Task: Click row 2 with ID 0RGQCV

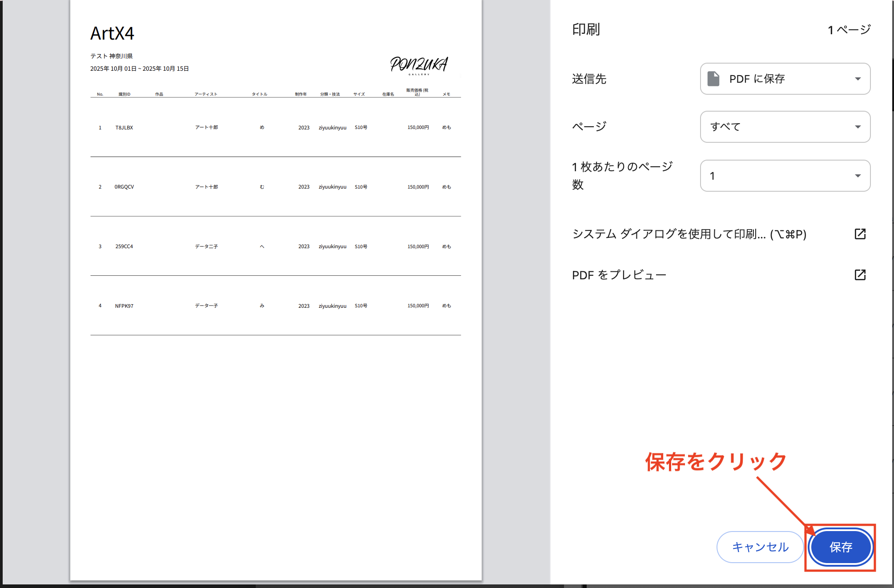Action: pos(124,187)
